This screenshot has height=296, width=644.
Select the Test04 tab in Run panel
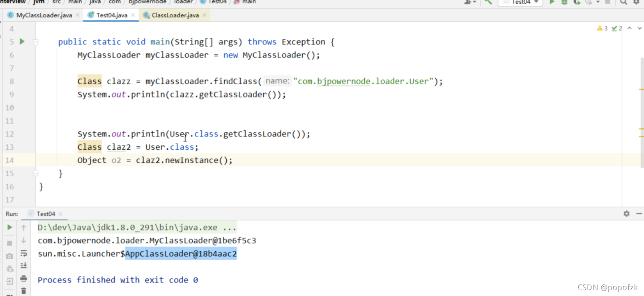[x=46, y=214]
